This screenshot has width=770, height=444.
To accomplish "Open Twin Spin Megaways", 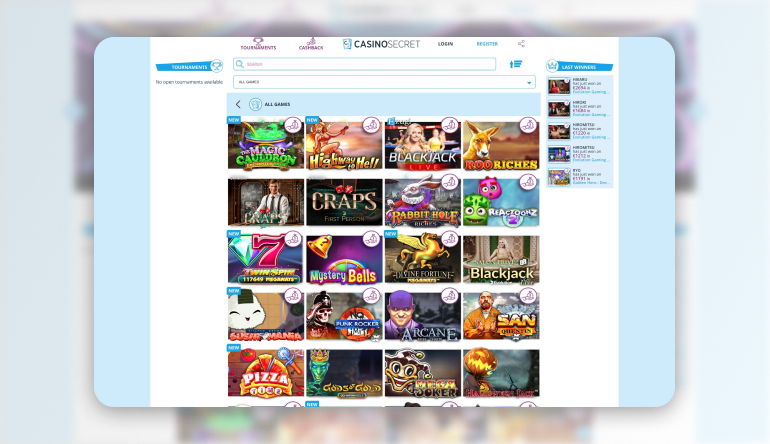I will click(x=266, y=259).
